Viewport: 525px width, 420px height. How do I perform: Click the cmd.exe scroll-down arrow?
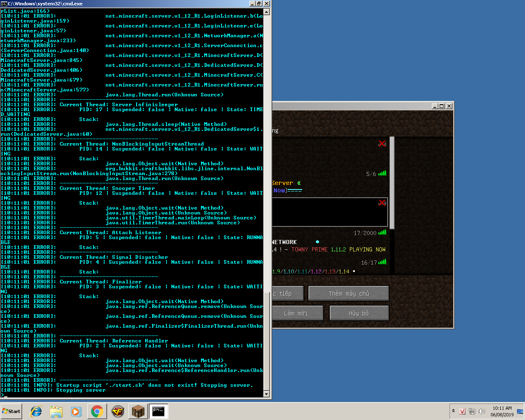point(267,394)
